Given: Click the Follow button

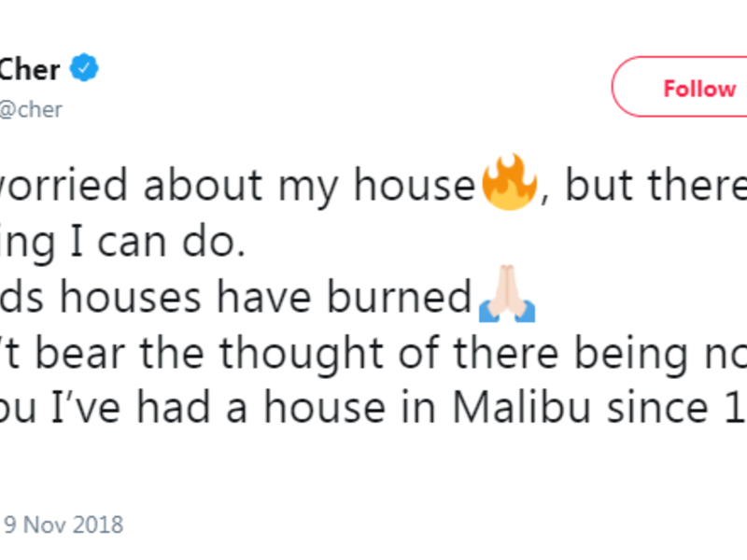Looking at the screenshot, I should tap(686, 89).
